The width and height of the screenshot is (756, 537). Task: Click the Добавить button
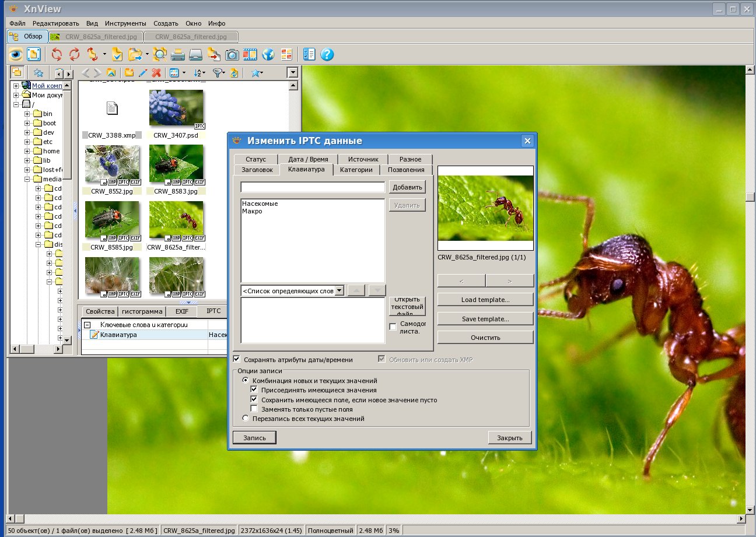coord(407,187)
